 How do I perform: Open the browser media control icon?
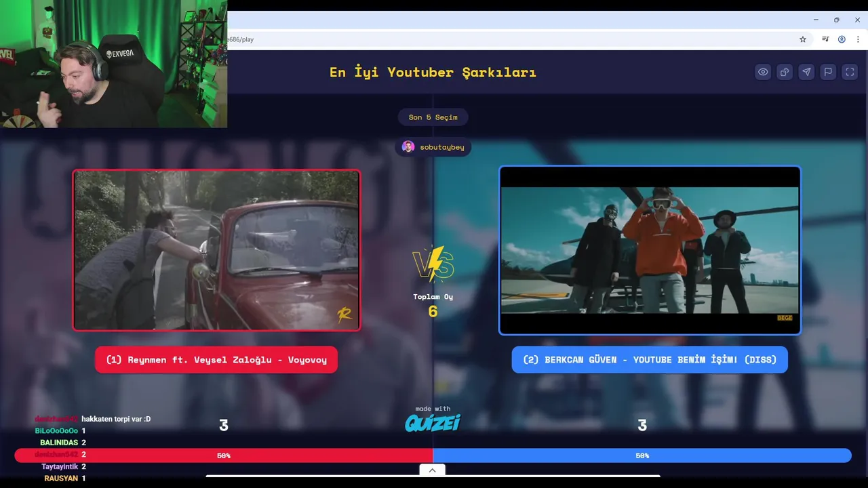click(825, 39)
